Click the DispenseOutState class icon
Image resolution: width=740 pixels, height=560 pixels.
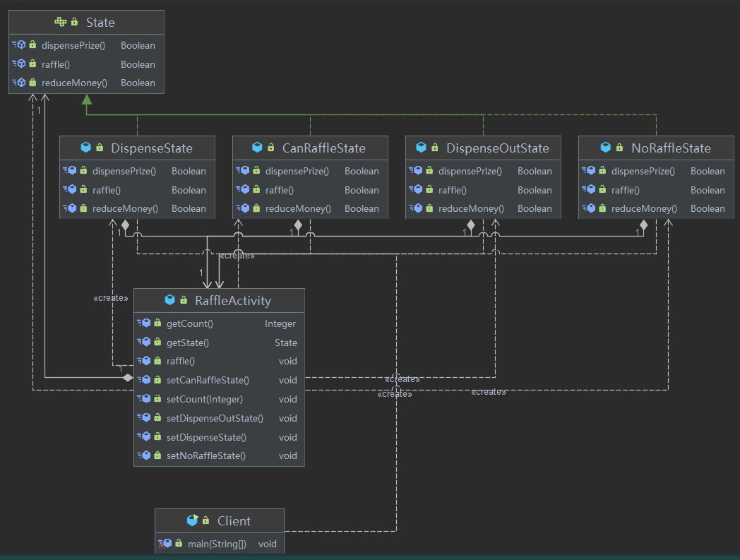coord(422,148)
